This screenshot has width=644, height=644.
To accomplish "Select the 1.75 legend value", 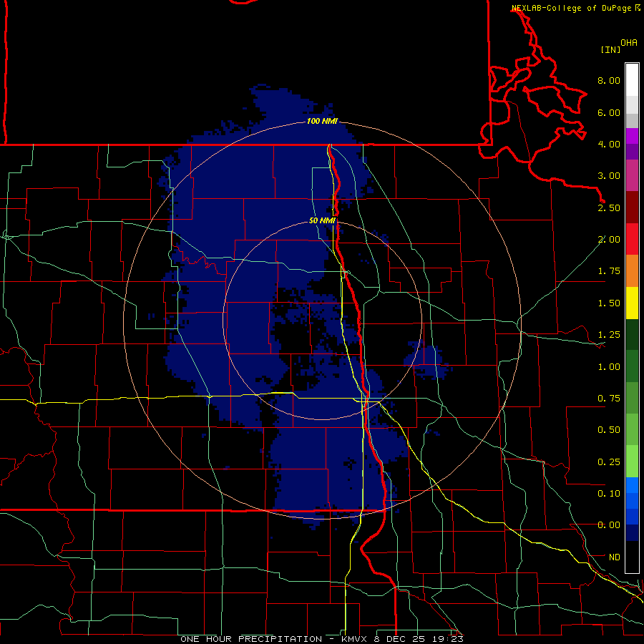I will [609, 271].
